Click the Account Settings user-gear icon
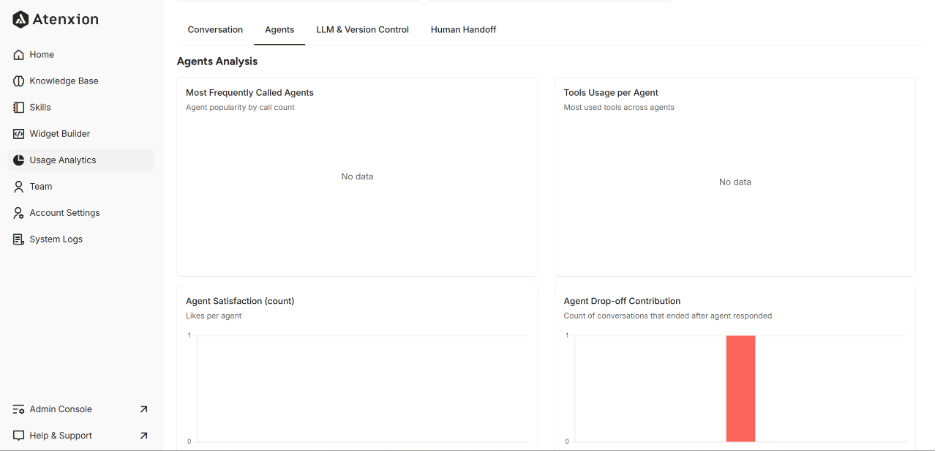This screenshot has height=451, width=936. click(x=19, y=213)
